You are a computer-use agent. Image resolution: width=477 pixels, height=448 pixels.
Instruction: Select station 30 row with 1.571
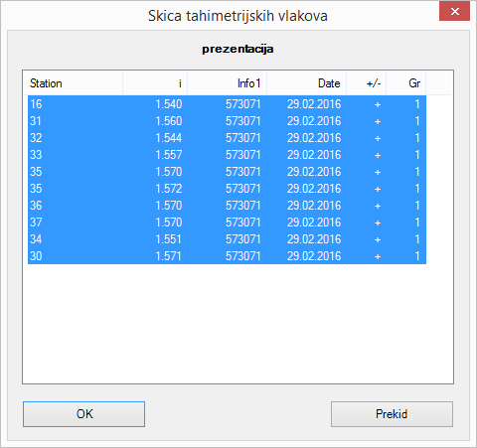tap(227, 256)
